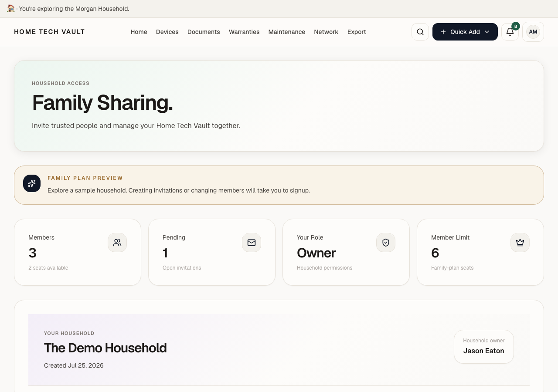
Task: Click the "FAMILY PLAN PREVIEW" label
Action: [85, 178]
